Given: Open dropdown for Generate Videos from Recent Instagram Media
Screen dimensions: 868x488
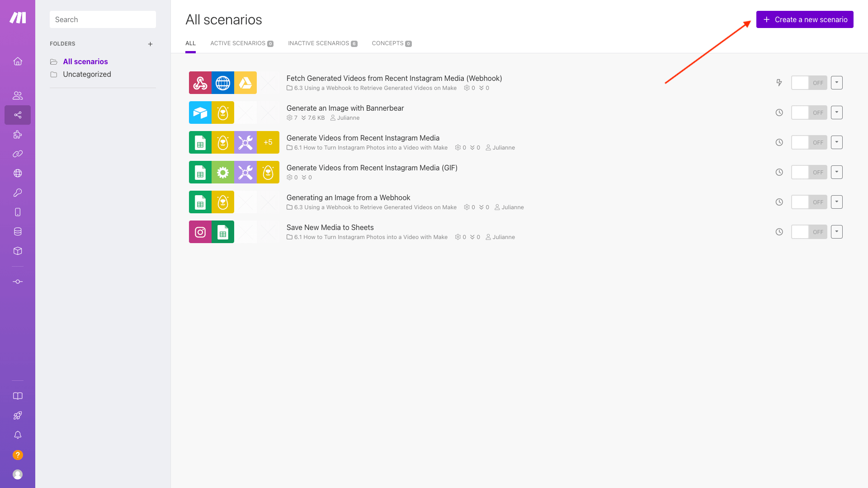Looking at the screenshot, I should 836,142.
